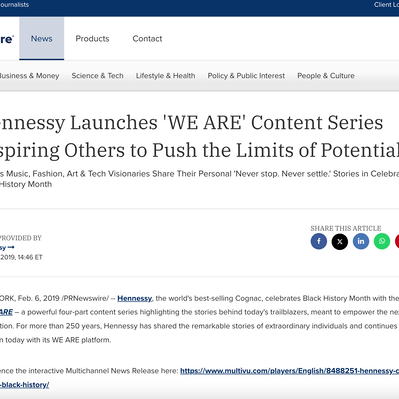Image resolution: width=399 pixels, height=399 pixels.
Task: Share article via X icon
Action: click(x=340, y=241)
